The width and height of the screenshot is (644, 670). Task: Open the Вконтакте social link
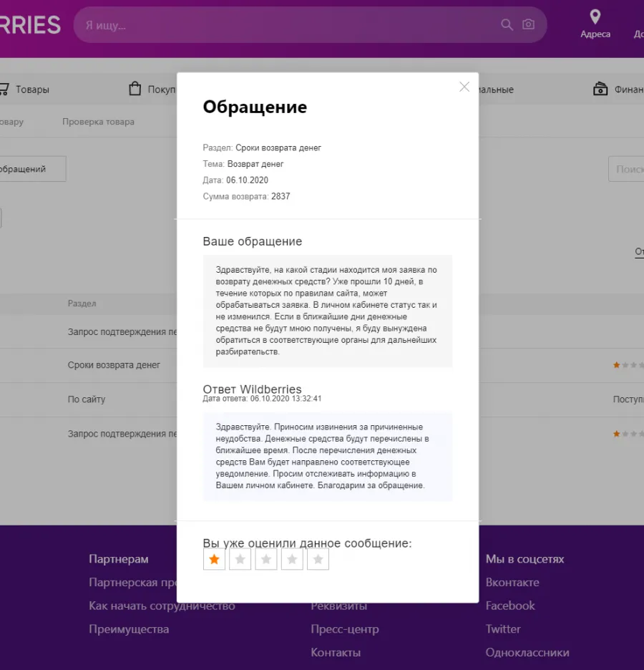click(x=512, y=582)
